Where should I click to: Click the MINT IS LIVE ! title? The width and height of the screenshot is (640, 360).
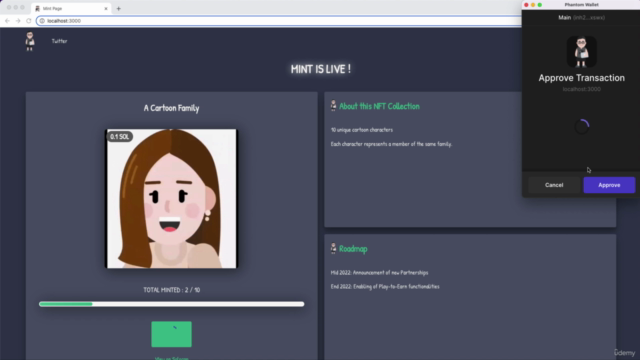pyautogui.click(x=320, y=69)
